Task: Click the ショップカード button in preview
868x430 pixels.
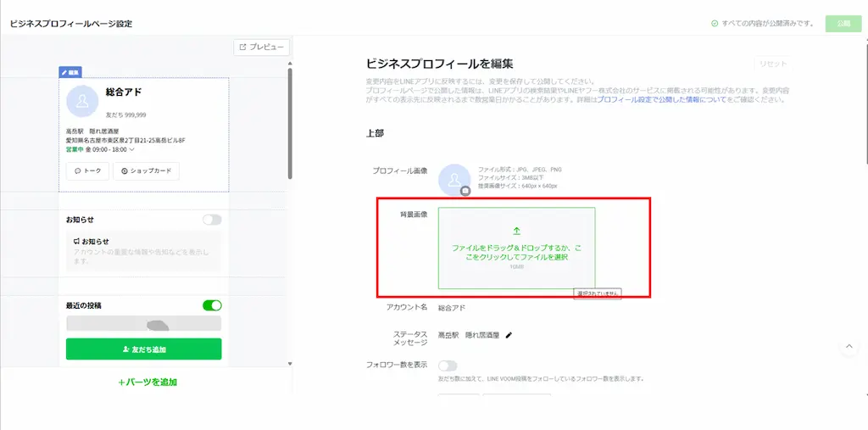Action: coord(146,171)
